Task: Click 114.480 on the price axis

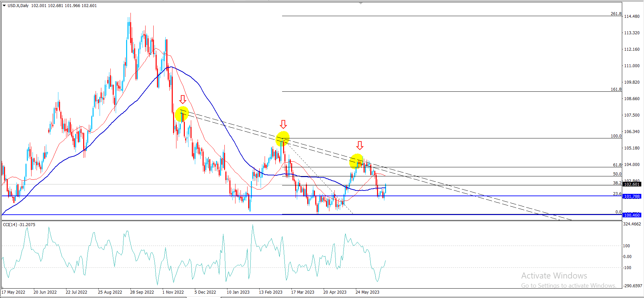Action: coord(632,16)
